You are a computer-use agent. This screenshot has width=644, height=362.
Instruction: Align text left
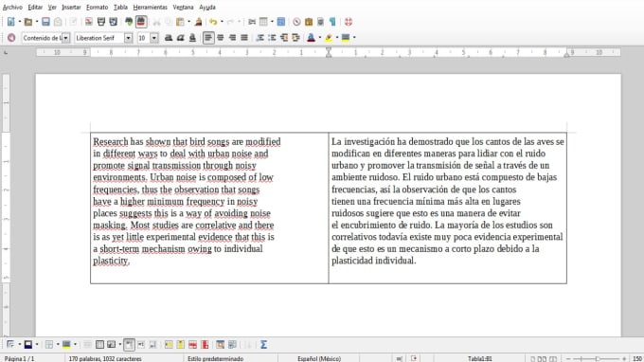(208, 38)
